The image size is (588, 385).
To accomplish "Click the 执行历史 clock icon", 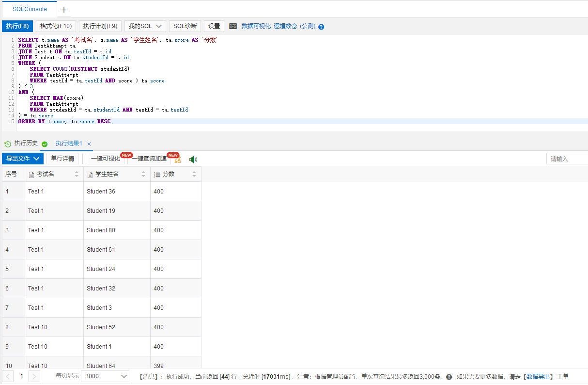I will (x=8, y=144).
